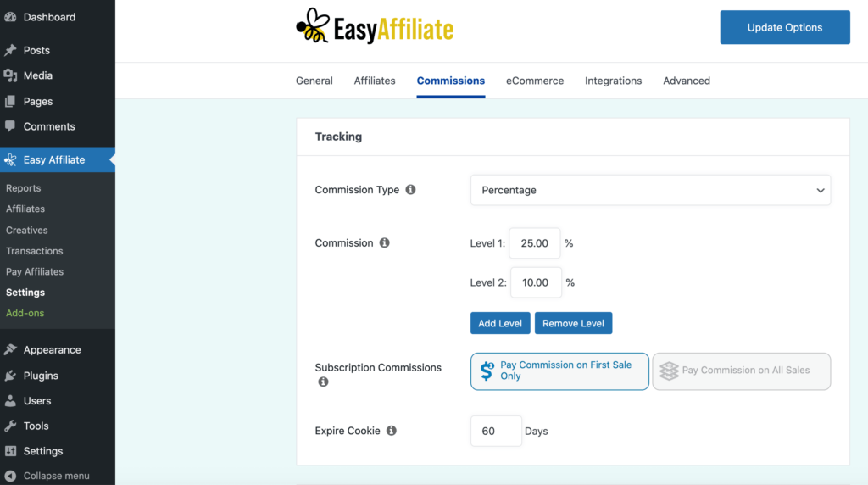Click the Posts pushpin icon
The height and width of the screenshot is (485, 868).
10,50
